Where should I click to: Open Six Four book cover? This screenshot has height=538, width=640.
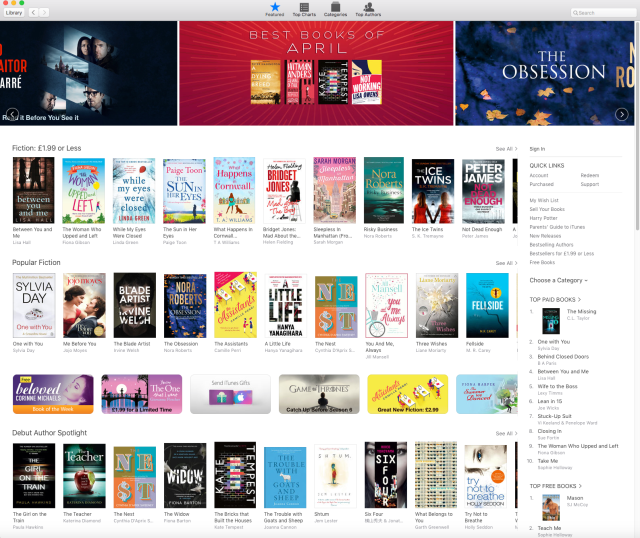tap(386, 475)
